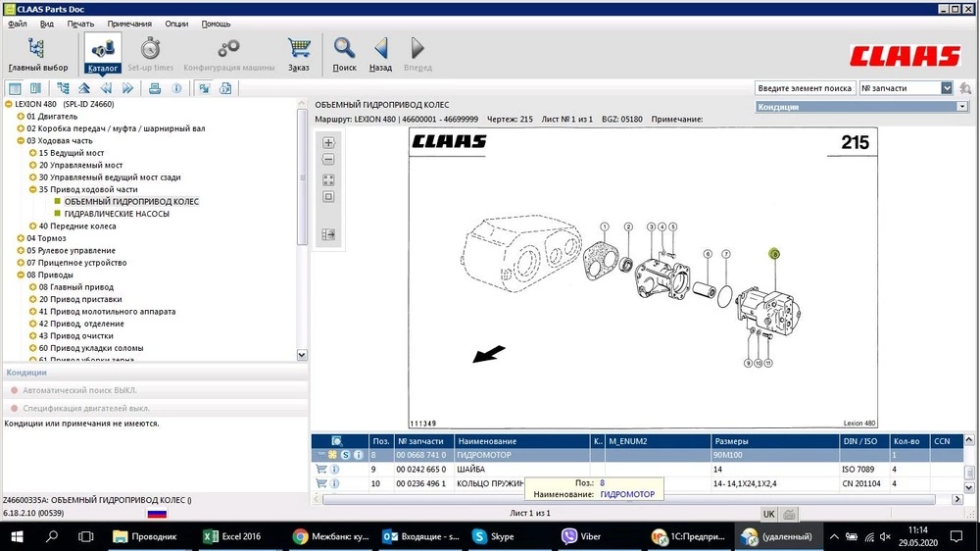
Task: Open Главный выбор main selection
Action: point(37,53)
